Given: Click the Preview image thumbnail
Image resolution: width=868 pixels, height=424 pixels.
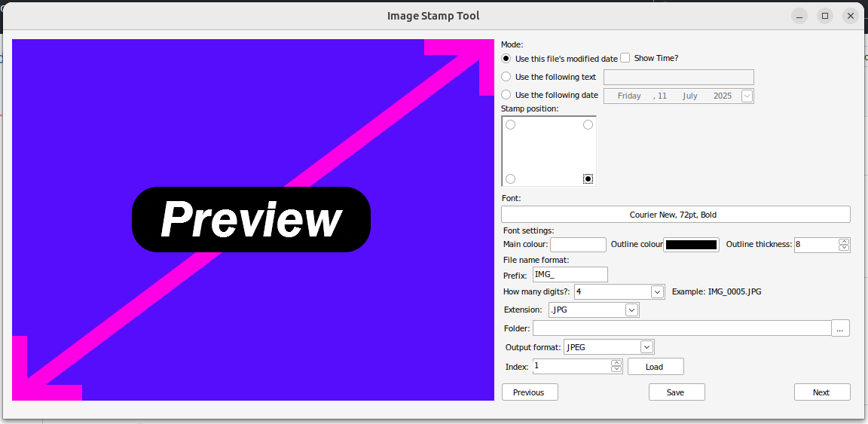Looking at the screenshot, I should coord(252,220).
